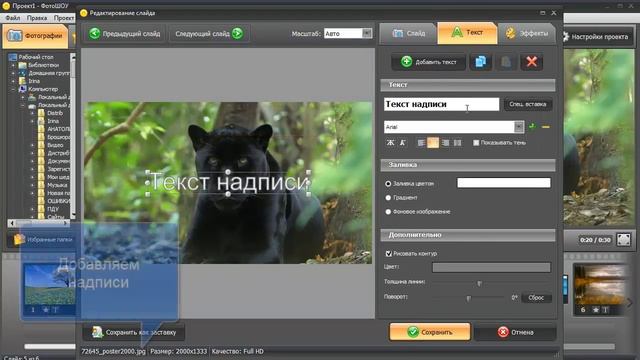The width and height of the screenshot is (640, 360).
Task: Toggle bold formatting with the Ж icon
Action: coord(390,142)
